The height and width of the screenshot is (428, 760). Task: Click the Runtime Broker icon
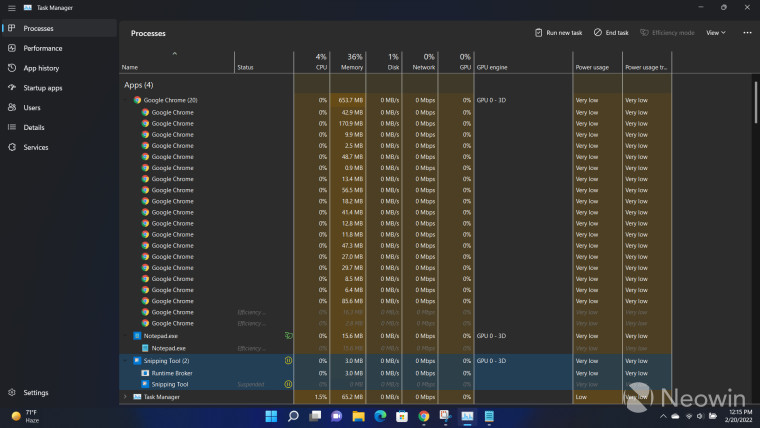point(145,373)
